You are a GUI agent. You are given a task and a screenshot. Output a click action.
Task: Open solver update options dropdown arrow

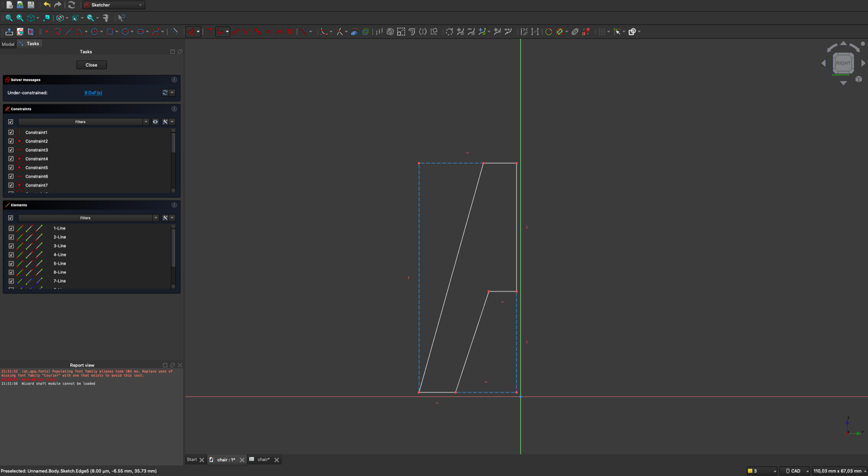(x=172, y=93)
